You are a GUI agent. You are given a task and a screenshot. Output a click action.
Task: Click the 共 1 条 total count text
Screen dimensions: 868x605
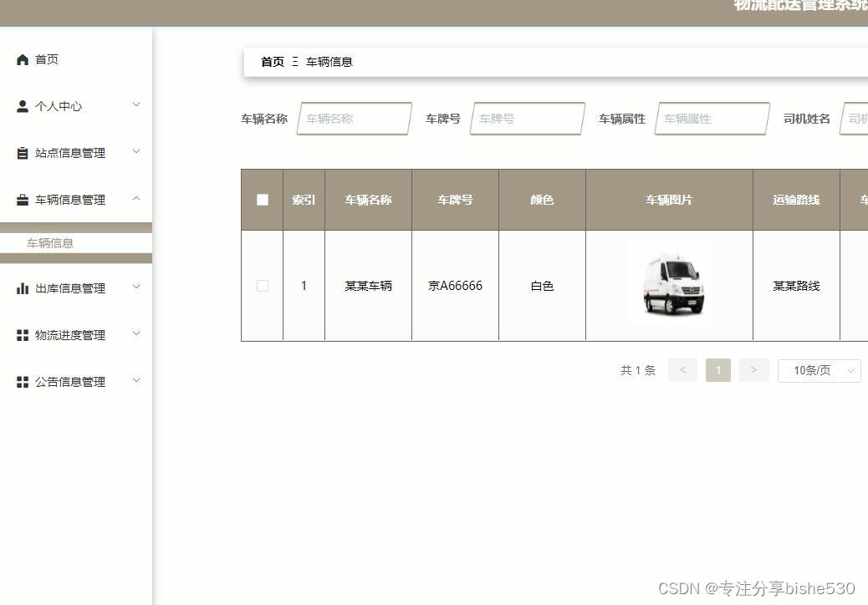tap(638, 370)
